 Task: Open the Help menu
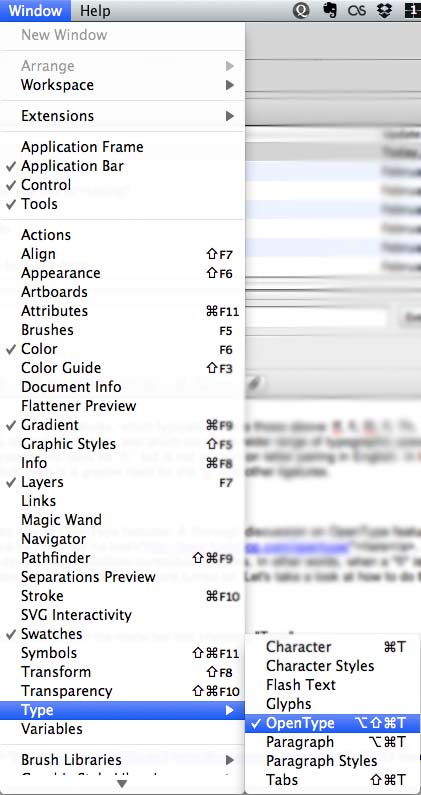95,11
